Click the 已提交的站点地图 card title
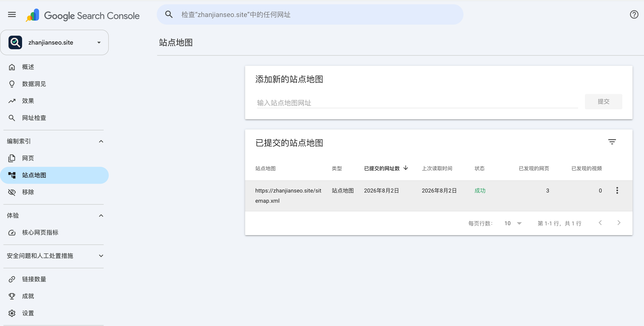Image resolution: width=644 pixels, height=326 pixels. point(289,143)
